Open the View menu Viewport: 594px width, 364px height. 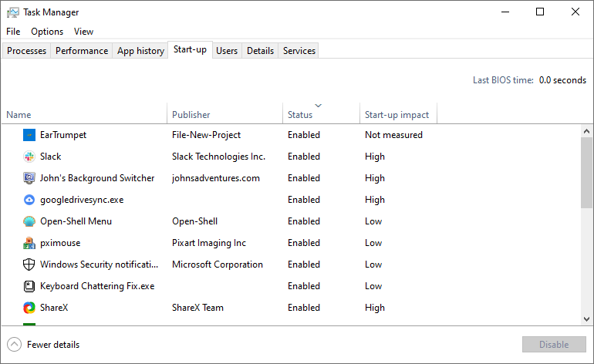pyautogui.click(x=83, y=32)
